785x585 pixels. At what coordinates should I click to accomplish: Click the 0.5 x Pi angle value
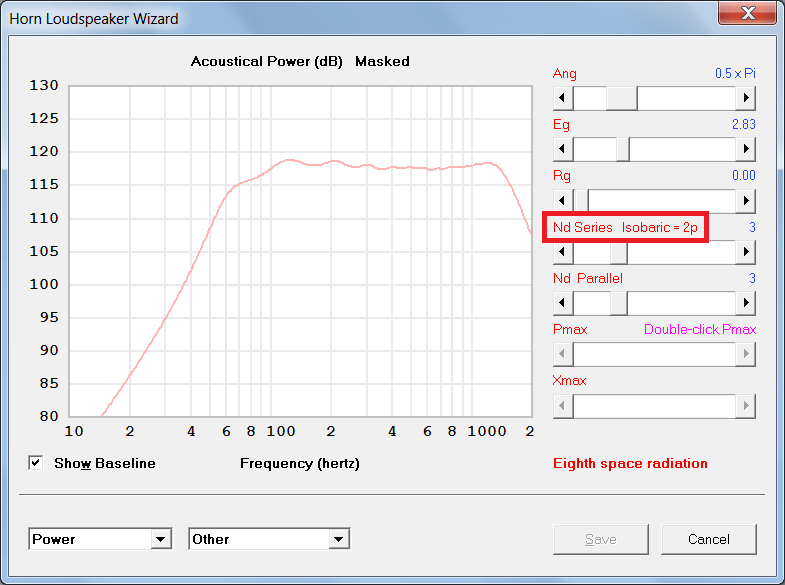pyautogui.click(x=735, y=74)
